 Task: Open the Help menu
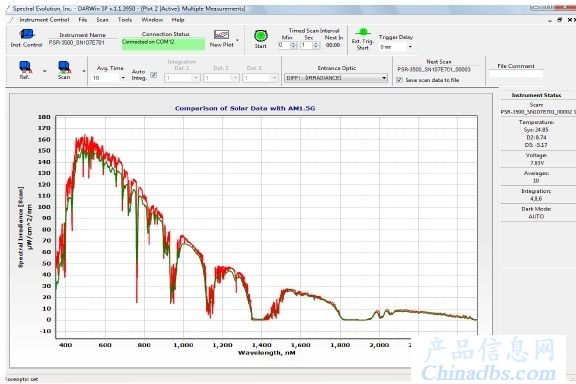(178, 20)
